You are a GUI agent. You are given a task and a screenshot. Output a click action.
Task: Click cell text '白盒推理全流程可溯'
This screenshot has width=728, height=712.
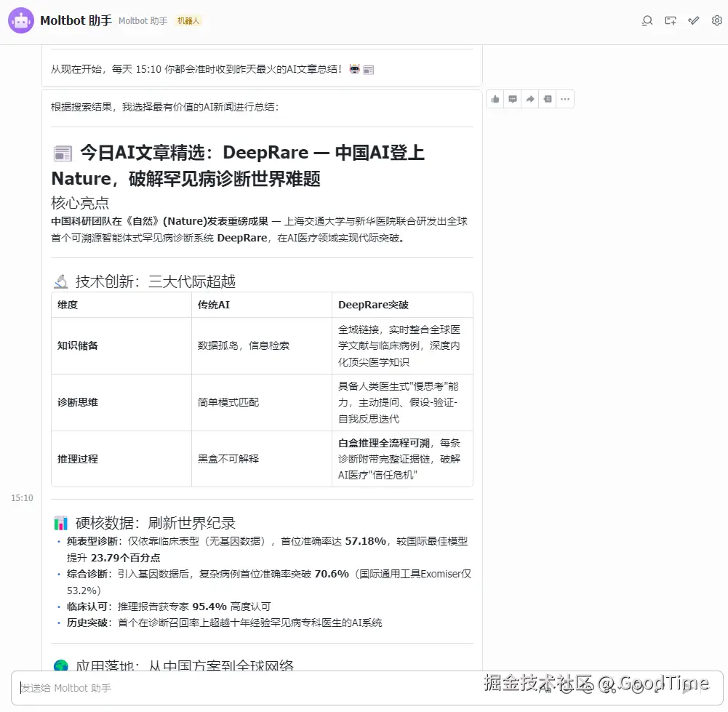pyautogui.click(x=384, y=443)
